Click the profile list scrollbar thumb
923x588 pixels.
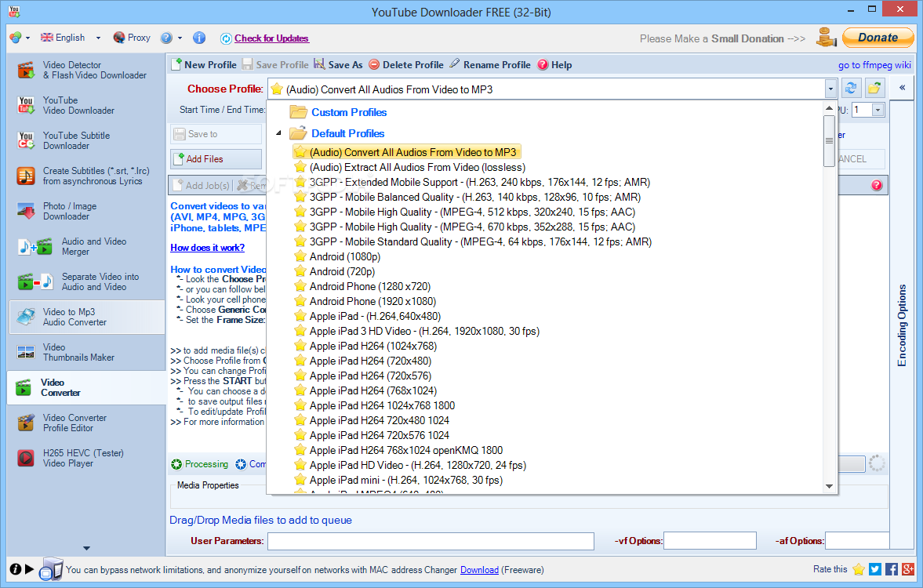(829, 141)
